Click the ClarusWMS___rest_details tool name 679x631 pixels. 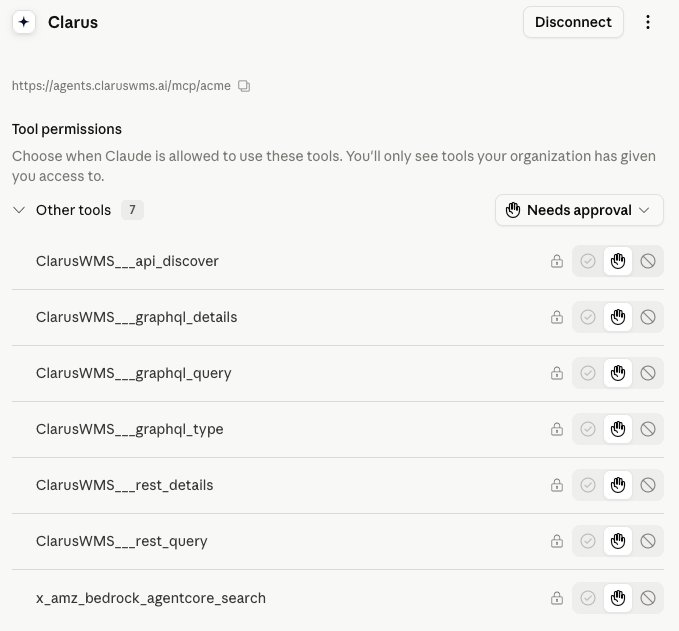coord(124,485)
